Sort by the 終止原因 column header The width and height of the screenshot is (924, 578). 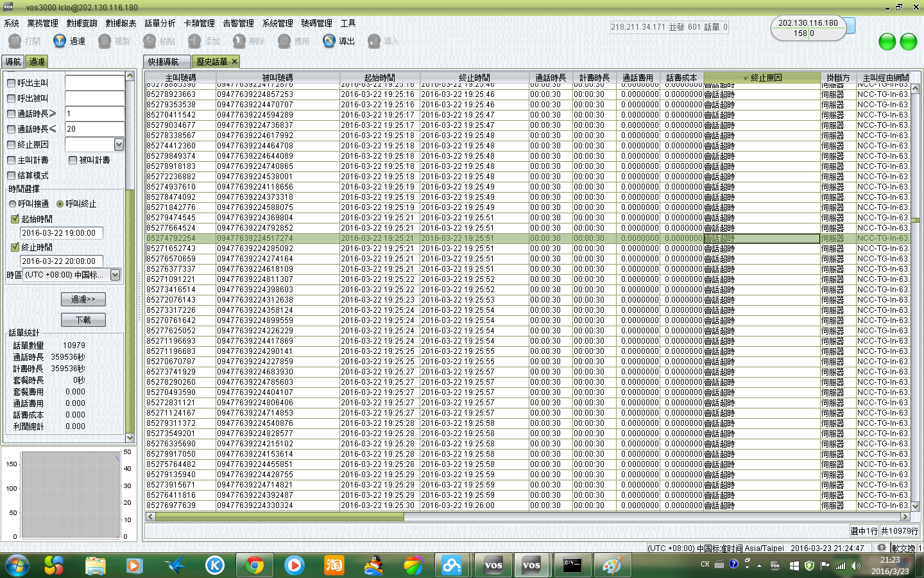pos(762,78)
